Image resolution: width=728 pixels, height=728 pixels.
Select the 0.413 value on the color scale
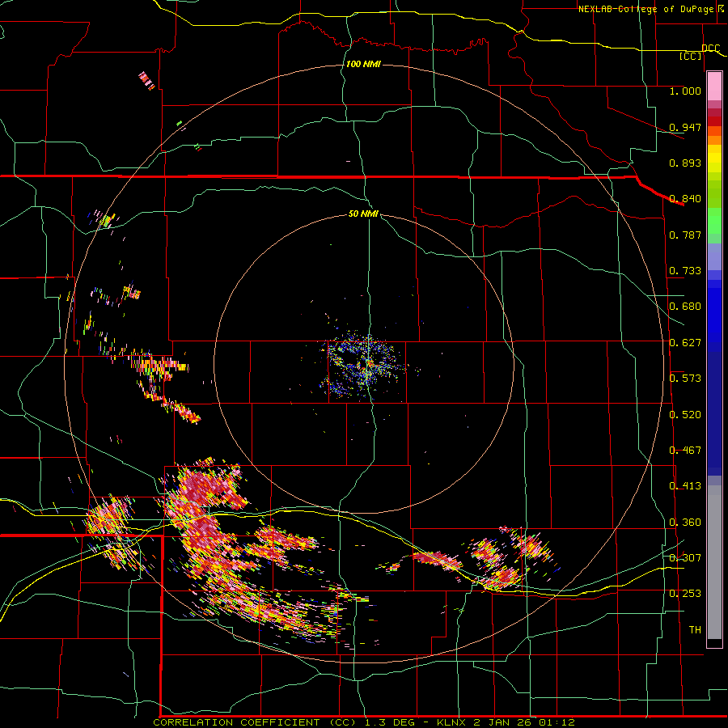685,486
